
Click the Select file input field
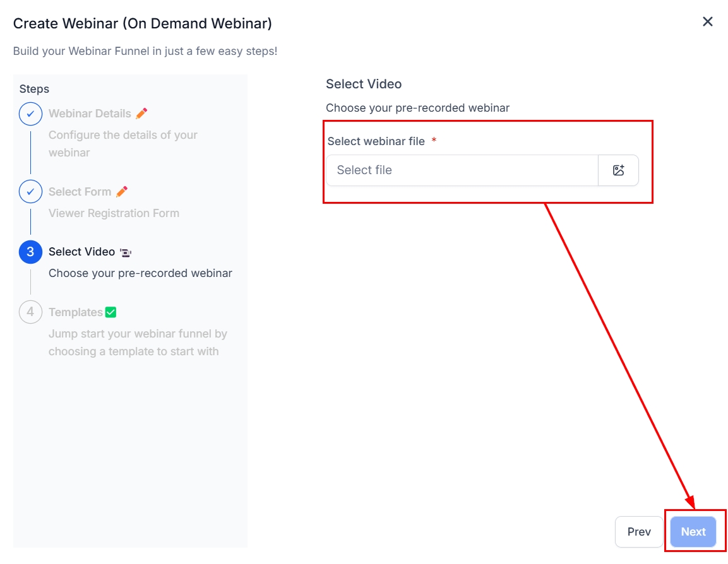pyautogui.click(x=462, y=170)
